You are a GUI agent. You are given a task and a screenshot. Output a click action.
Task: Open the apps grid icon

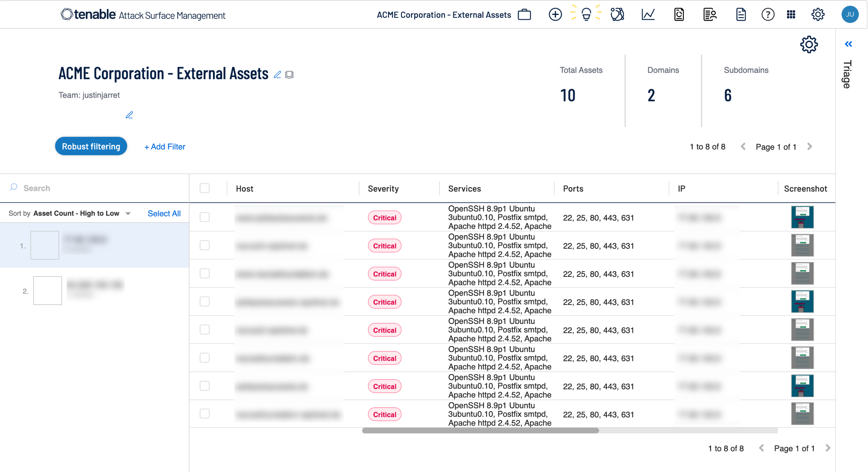[x=791, y=15]
